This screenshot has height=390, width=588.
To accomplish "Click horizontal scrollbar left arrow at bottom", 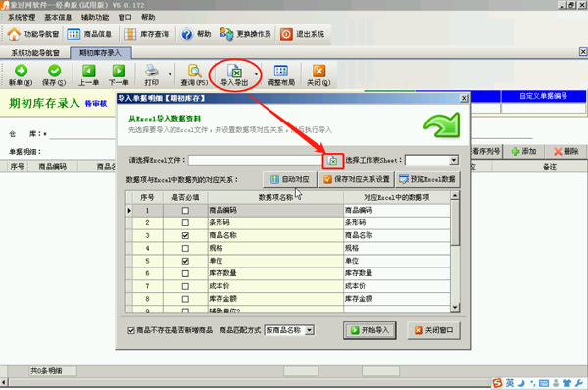I will [x=4, y=382].
